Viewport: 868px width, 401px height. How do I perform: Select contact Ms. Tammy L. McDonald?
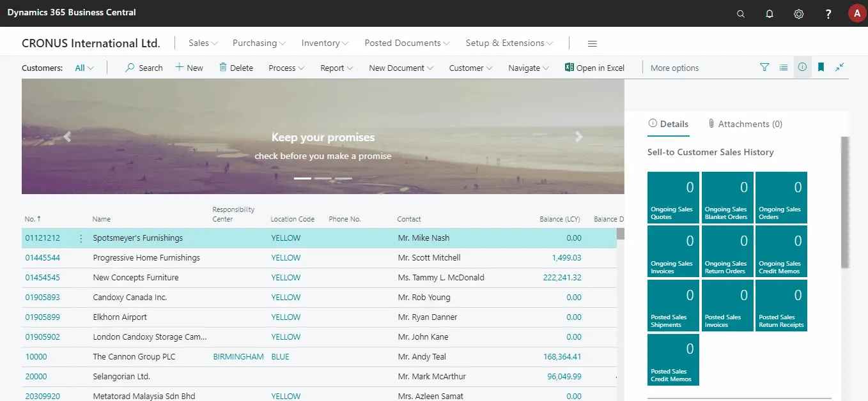click(441, 278)
